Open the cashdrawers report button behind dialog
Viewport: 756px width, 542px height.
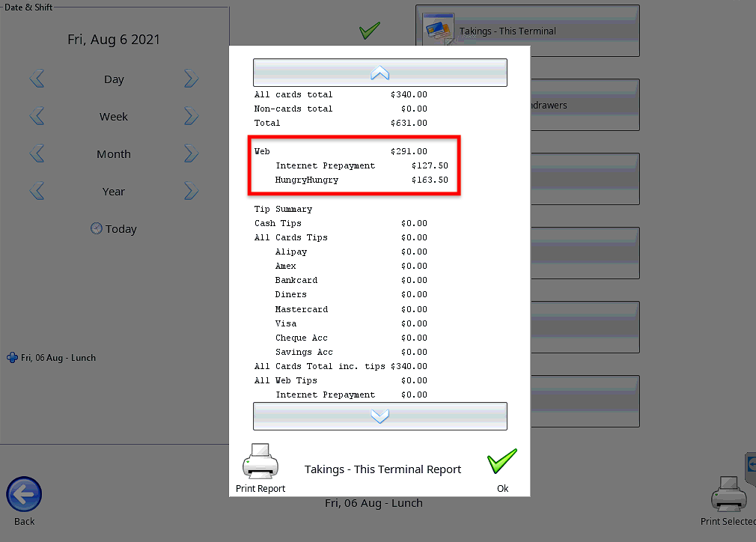point(585,105)
